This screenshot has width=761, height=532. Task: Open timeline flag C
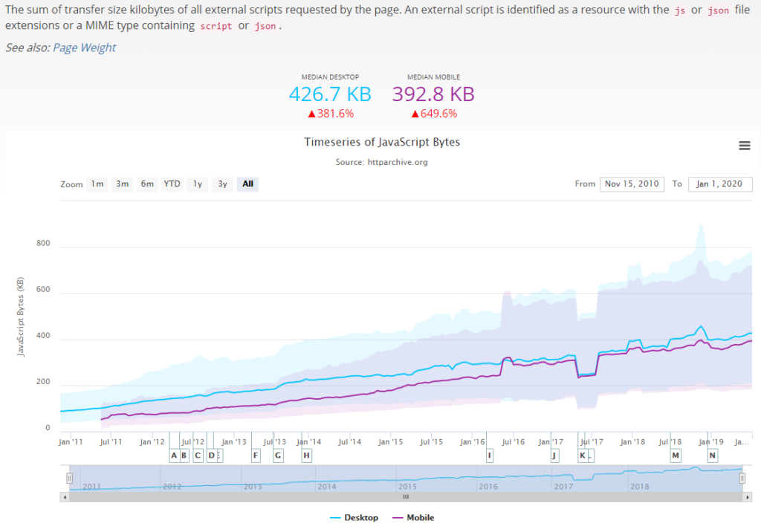[198, 455]
